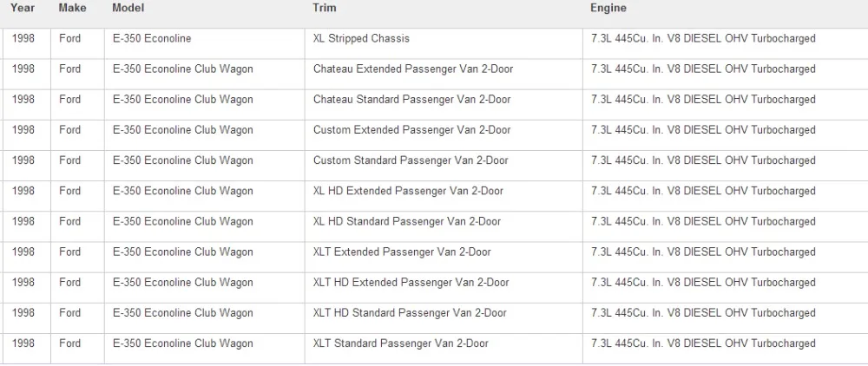Click the Year column header

[x=23, y=9]
